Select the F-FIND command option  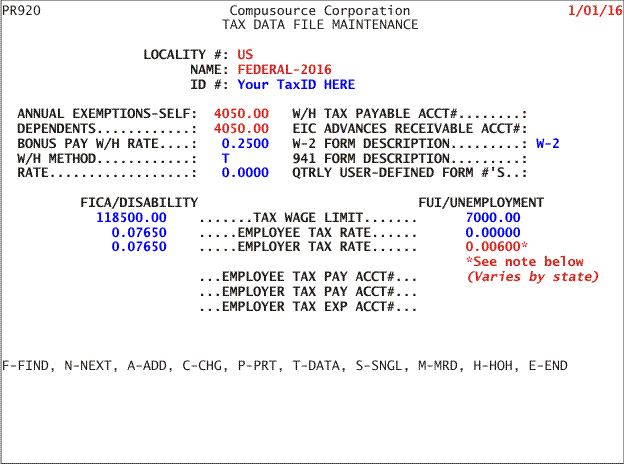pyautogui.click(x=26, y=366)
